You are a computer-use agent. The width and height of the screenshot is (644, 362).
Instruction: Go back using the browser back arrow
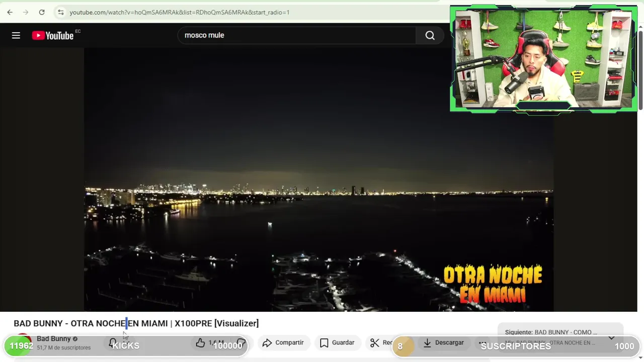point(10,12)
